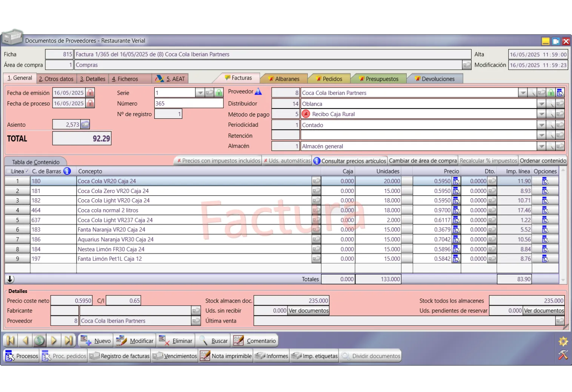Viewport: 572px width, 392px height.
Task: Jump to the last record arrow
Action: tap(68, 341)
